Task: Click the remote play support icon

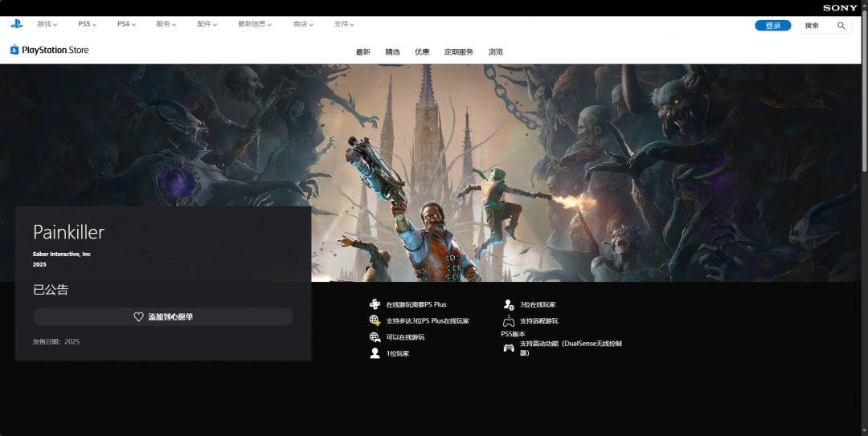Action: [x=508, y=320]
